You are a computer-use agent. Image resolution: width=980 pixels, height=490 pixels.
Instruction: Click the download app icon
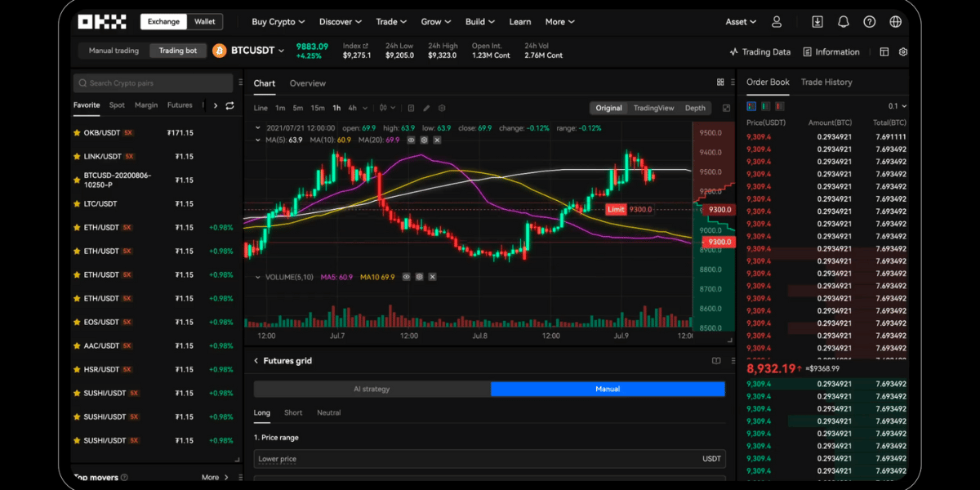tap(817, 22)
